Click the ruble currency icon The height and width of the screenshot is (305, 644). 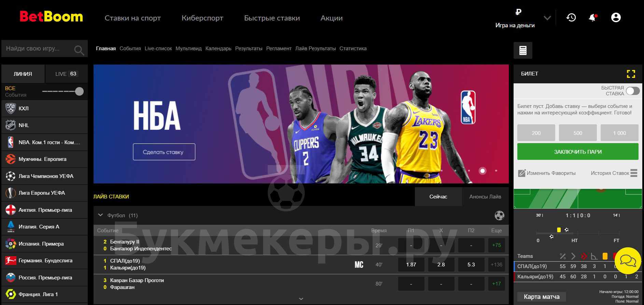pyautogui.click(x=518, y=12)
